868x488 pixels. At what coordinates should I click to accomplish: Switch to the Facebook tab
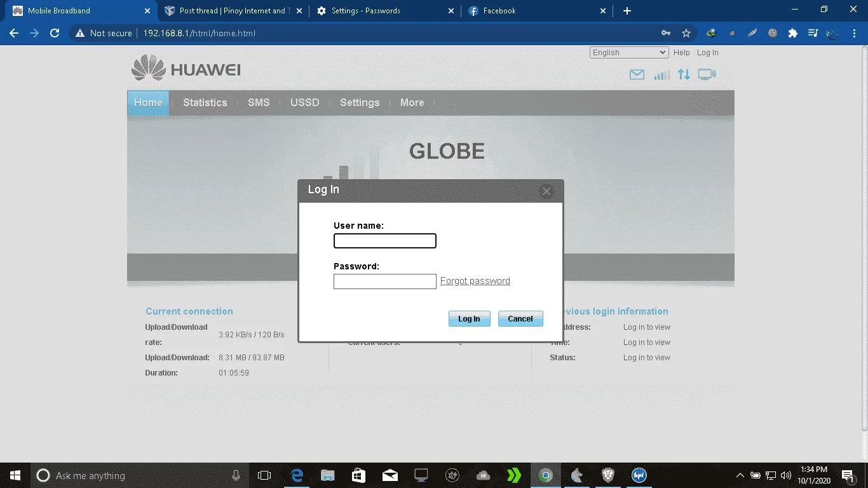coord(537,11)
